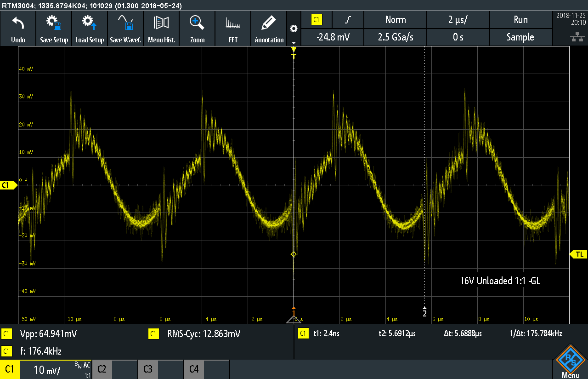
Task: Click the Undo arrow icon
Action: pyautogui.click(x=18, y=23)
